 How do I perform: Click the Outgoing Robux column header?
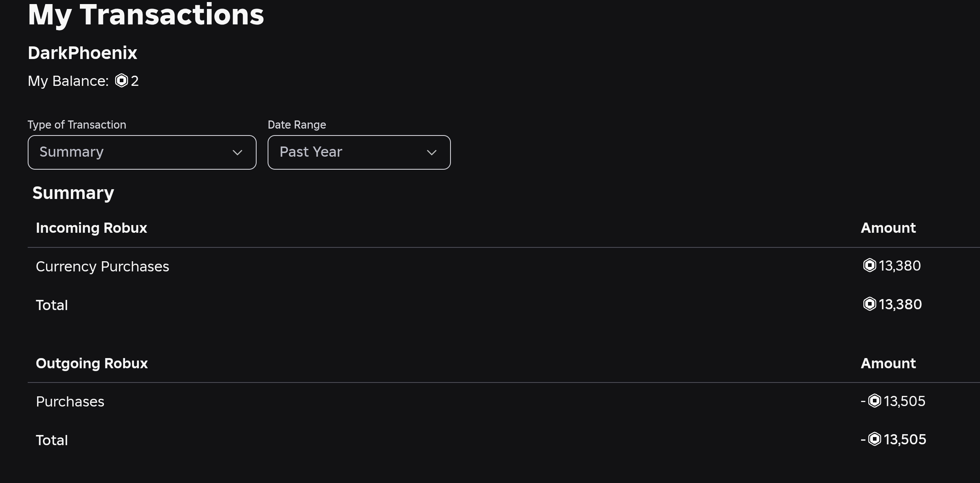coord(92,363)
